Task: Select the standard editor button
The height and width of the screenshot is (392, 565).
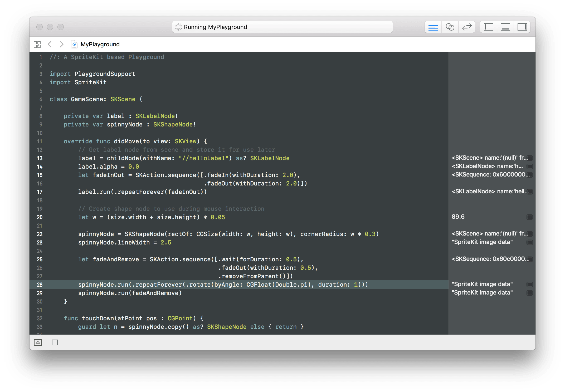Action: [x=433, y=27]
